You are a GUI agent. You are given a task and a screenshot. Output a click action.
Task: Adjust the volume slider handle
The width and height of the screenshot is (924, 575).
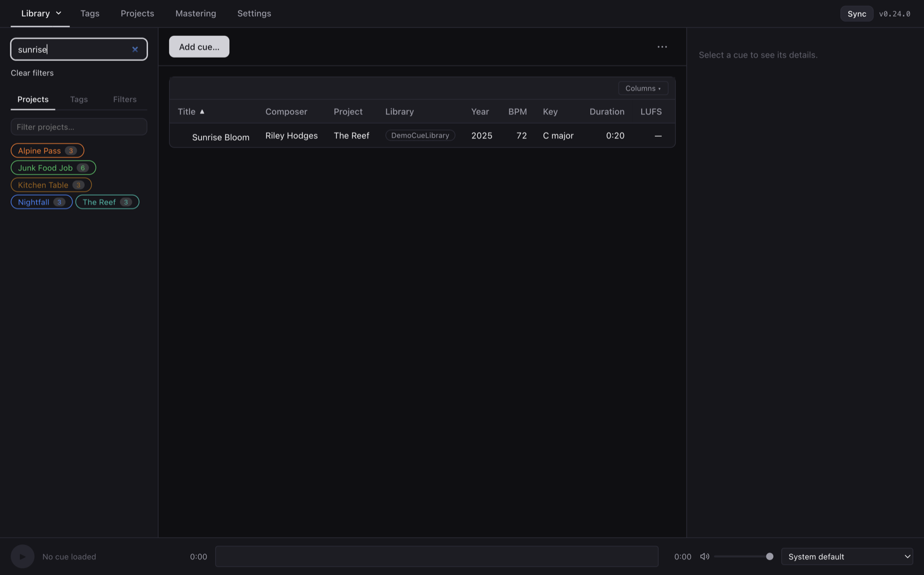(x=769, y=557)
